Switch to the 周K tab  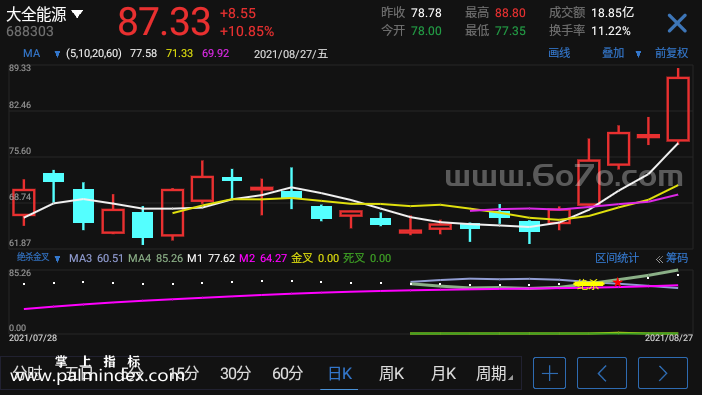point(391,373)
